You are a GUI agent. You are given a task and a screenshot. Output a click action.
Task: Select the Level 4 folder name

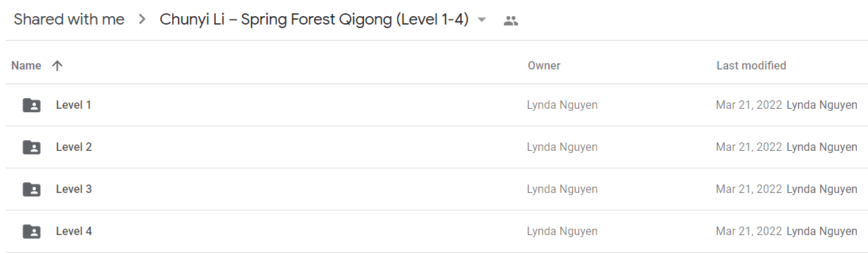tap(74, 232)
